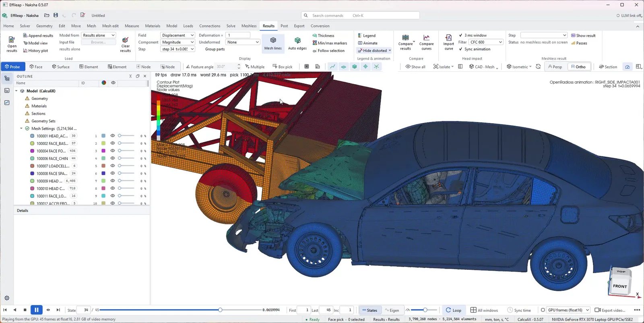Open the Compare results tool

(x=405, y=43)
